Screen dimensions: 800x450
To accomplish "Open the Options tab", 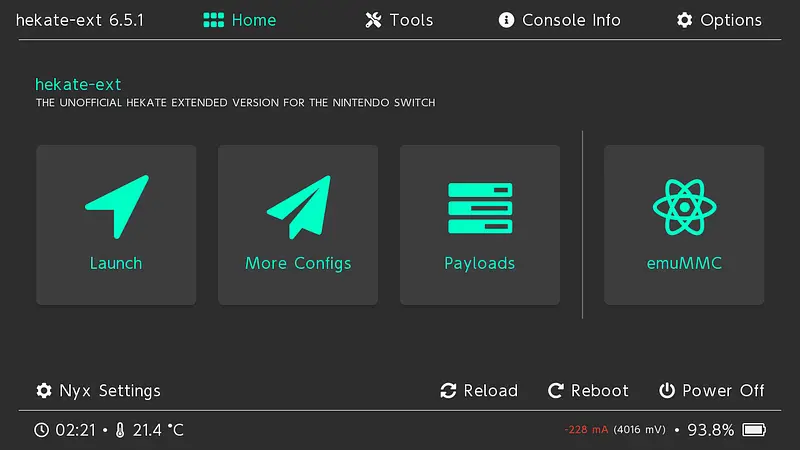I will (x=719, y=20).
